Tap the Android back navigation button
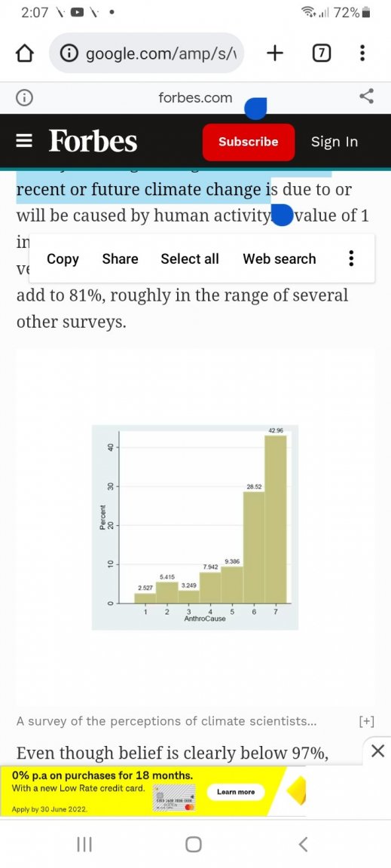Image resolution: width=391 pixels, height=868 pixels. 302,844
